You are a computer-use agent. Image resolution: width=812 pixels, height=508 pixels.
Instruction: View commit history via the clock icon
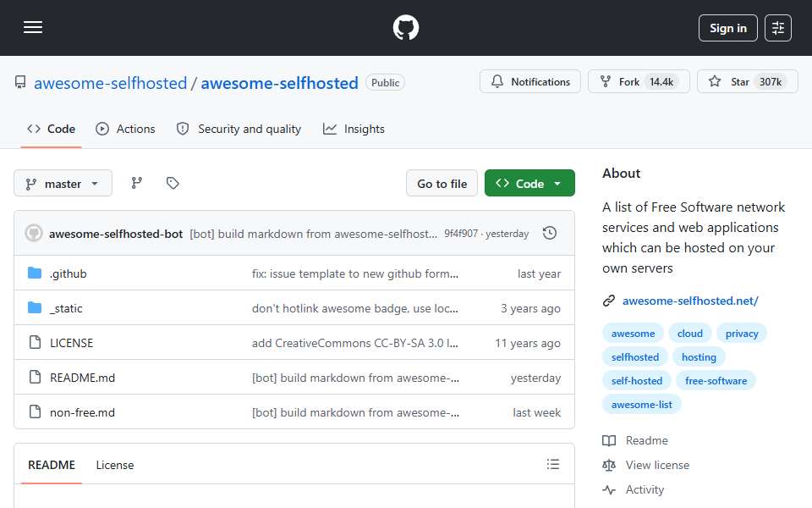click(x=550, y=234)
